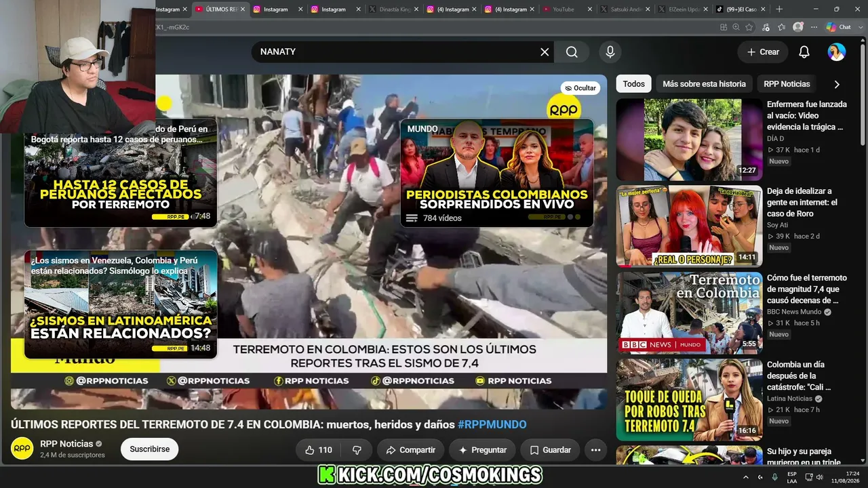
Task: Open the BBC News Mundo channel name
Action: pyautogui.click(x=794, y=312)
